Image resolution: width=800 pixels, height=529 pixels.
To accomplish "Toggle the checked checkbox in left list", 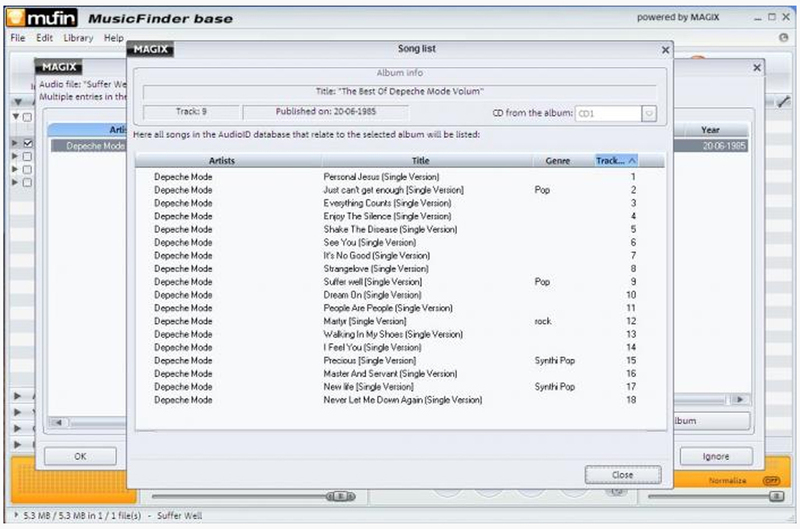I will click(28, 143).
